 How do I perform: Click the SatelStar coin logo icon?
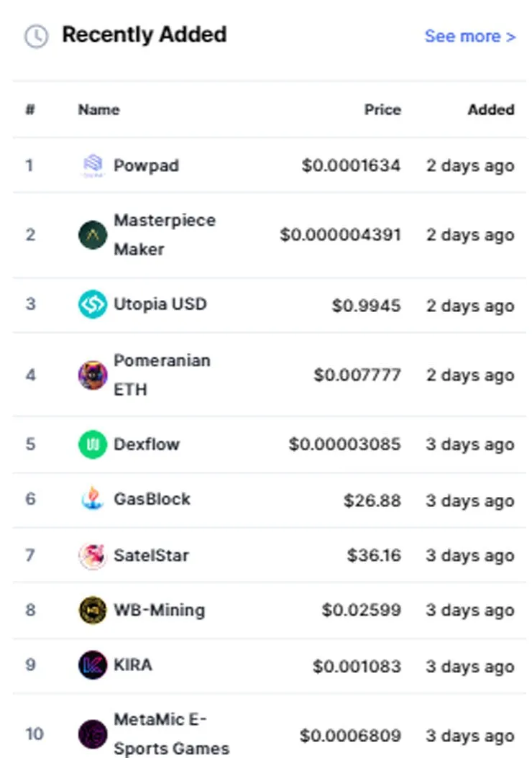click(93, 555)
